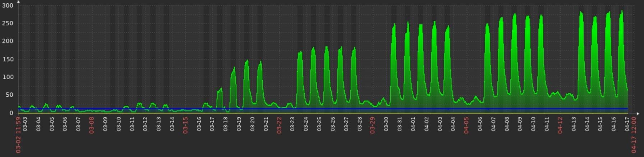This screenshot has width=644, height=157.
Task: Select the red end timestamp 04-17 12:00
Action: 634,135
